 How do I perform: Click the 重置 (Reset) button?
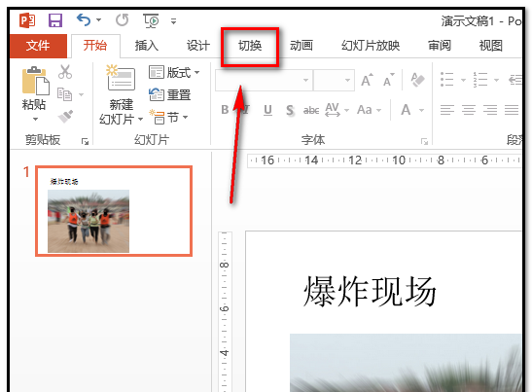(170, 94)
